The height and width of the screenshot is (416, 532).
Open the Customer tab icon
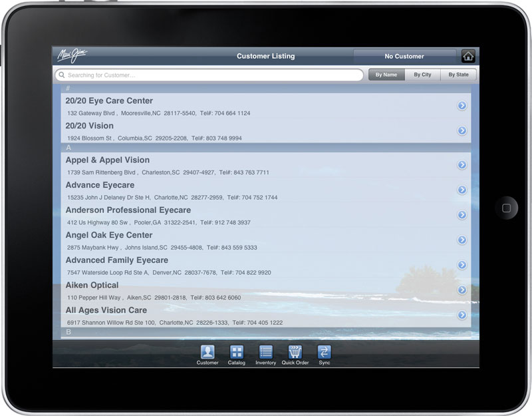point(207,352)
